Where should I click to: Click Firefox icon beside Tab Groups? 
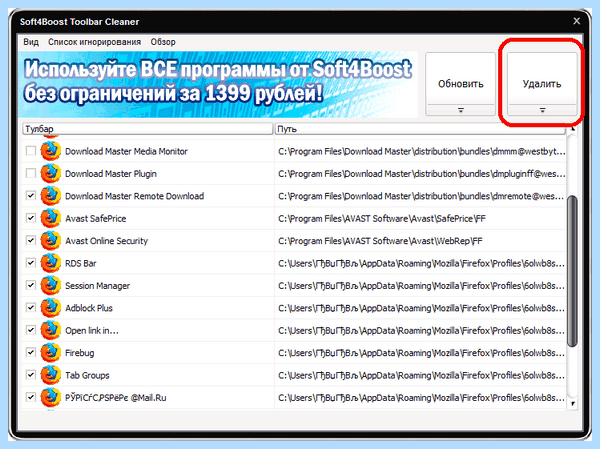tap(51, 375)
